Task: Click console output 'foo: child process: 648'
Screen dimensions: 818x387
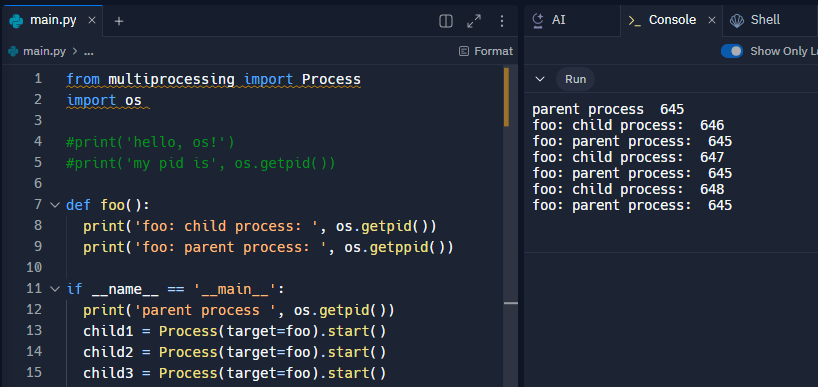Action: coord(628,189)
